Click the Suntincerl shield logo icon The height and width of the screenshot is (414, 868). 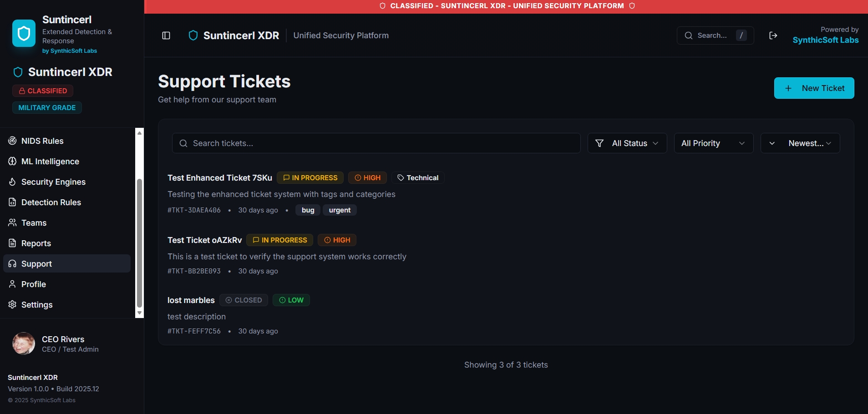click(24, 33)
